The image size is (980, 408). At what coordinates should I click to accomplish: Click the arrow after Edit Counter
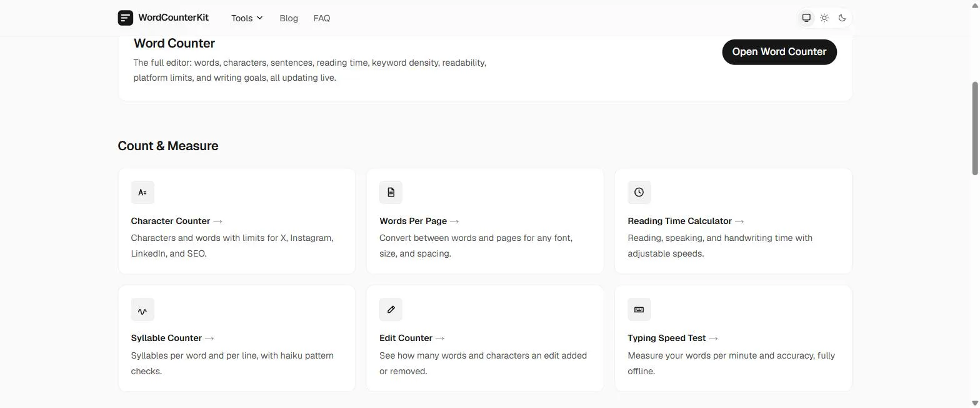(x=440, y=339)
